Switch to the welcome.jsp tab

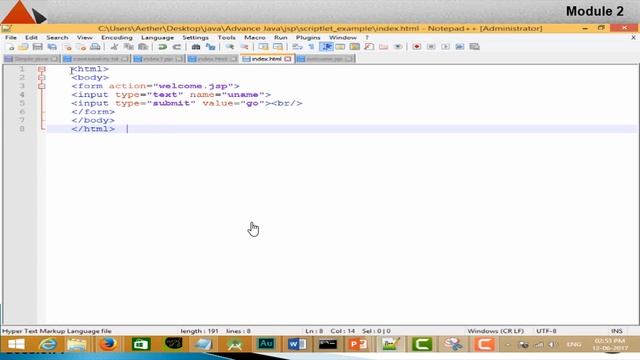point(325,59)
